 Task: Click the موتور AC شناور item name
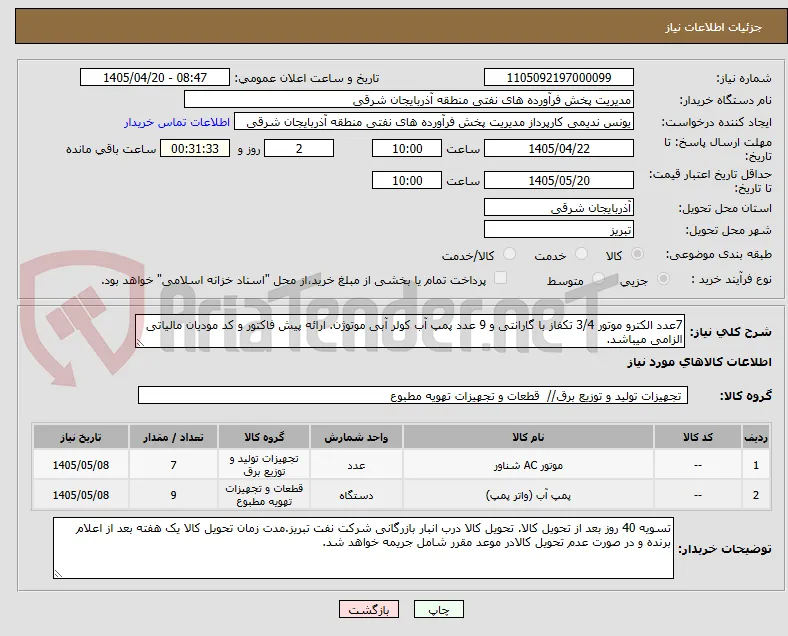[x=528, y=465]
